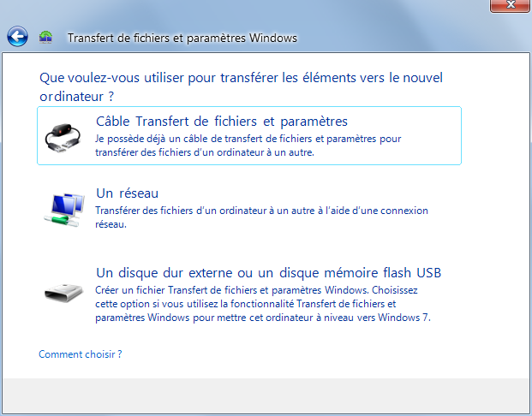
Task: Click the word 'réseau.' ending the network description
Action: coord(111,224)
